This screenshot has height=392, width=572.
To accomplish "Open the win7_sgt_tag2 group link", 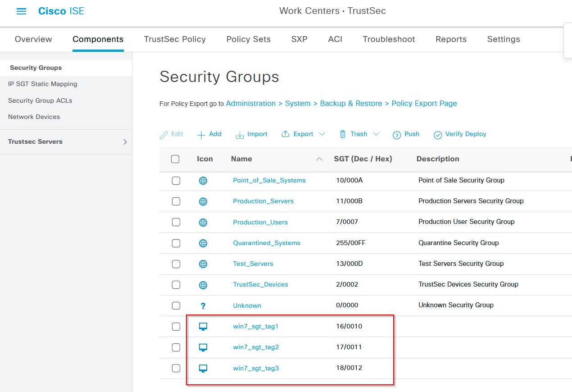I will point(256,347).
